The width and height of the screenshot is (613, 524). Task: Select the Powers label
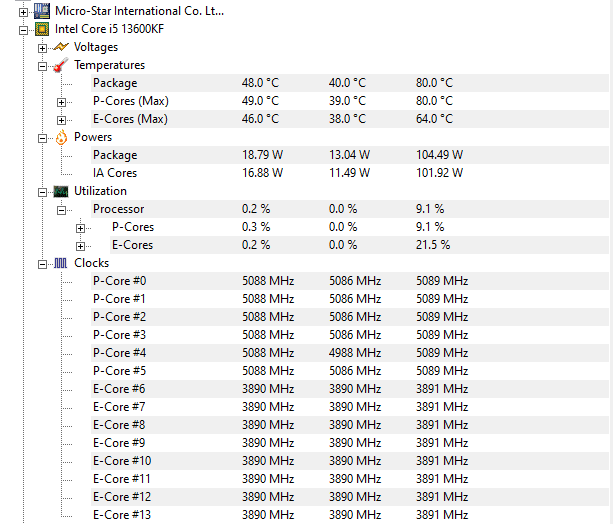tap(93, 137)
